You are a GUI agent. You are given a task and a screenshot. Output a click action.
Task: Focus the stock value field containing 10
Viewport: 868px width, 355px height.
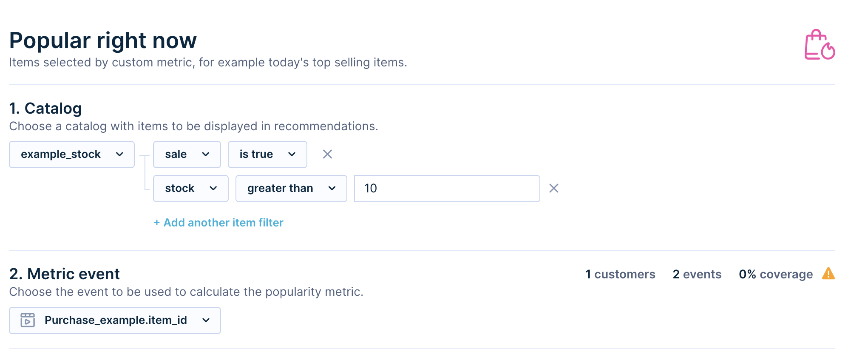tap(446, 188)
